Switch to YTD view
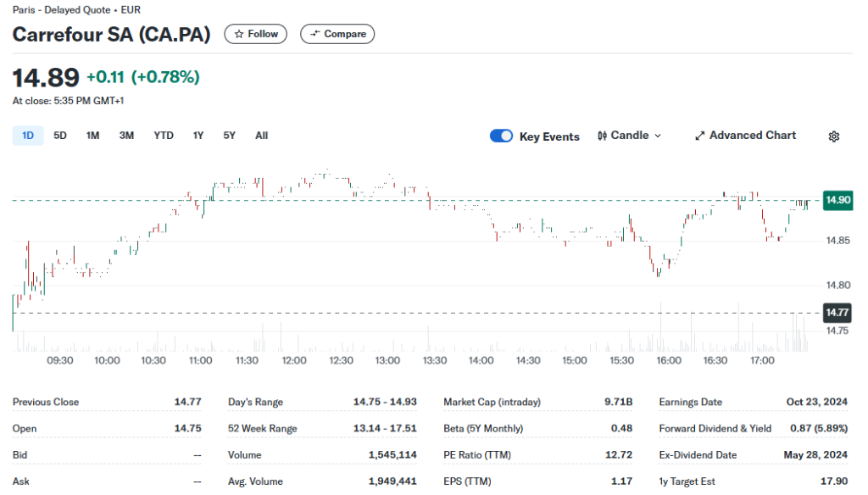This screenshot has height=495, width=868. [x=164, y=135]
